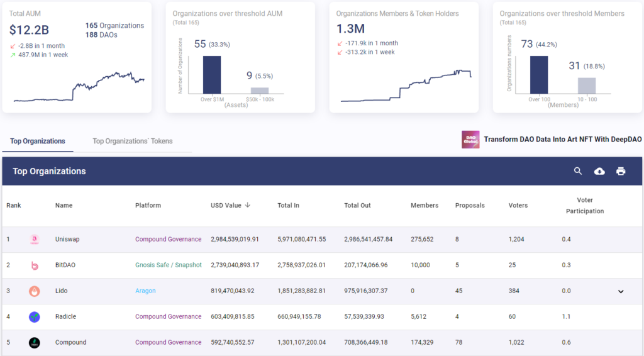Viewport: 644px width, 356px height.
Task: Click the Total AUM line chart
Action: click(x=79, y=87)
